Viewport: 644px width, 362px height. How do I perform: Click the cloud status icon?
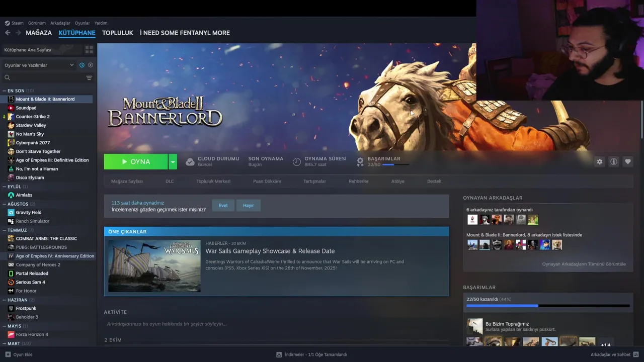point(190,162)
